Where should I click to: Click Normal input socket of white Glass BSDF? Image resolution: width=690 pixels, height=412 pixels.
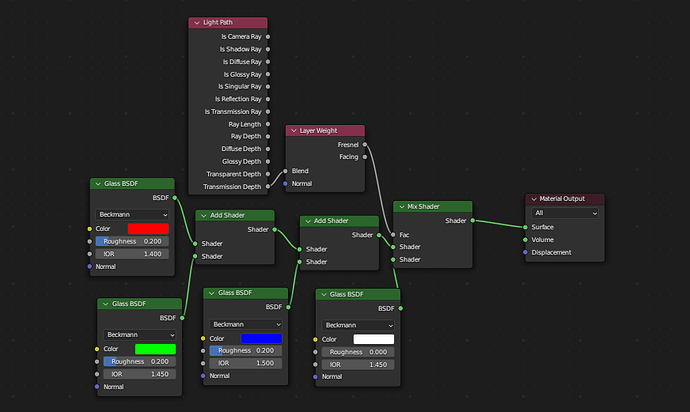click(x=316, y=377)
